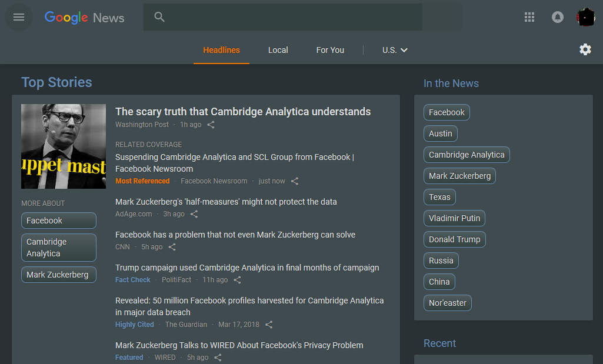This screenshot has height=364, width=603.
Task: Open 'Facebook has a problem' CNN article
Action: coord(235,235)
